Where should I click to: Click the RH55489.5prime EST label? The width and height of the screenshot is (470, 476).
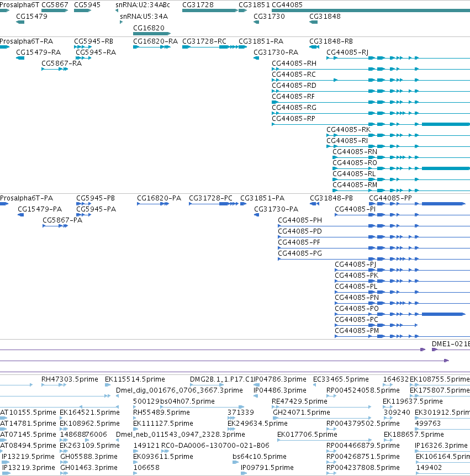tap(161, 412)
